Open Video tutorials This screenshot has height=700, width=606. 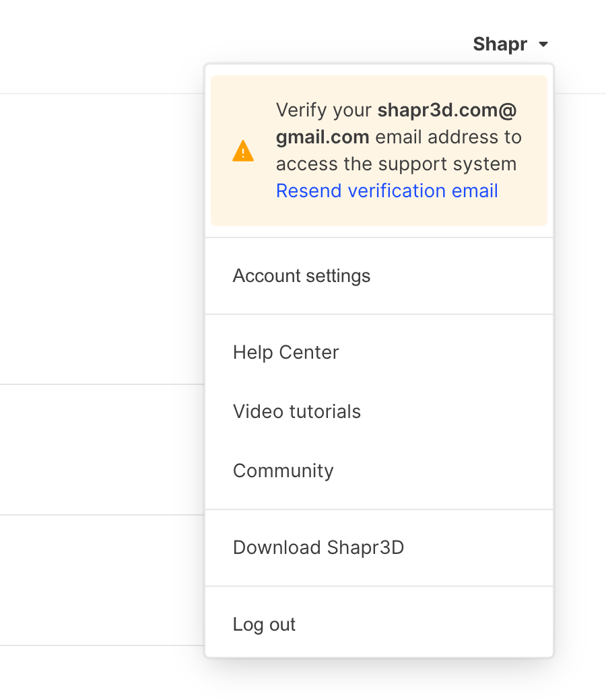[378, 412]
